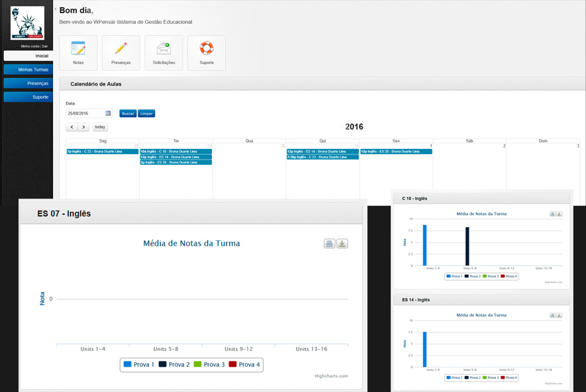Open the Presenças pencil icon tile
586x392 pixels.
(121, 52)
